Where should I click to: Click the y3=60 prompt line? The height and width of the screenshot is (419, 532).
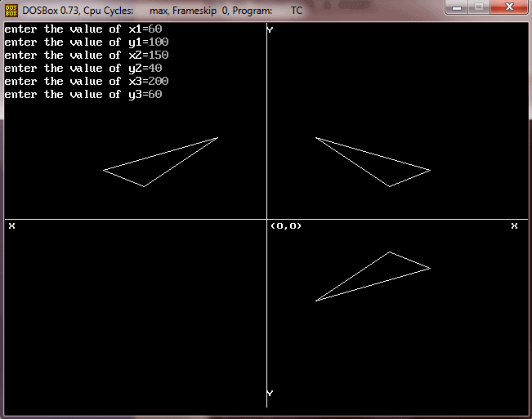pos(83,95)
